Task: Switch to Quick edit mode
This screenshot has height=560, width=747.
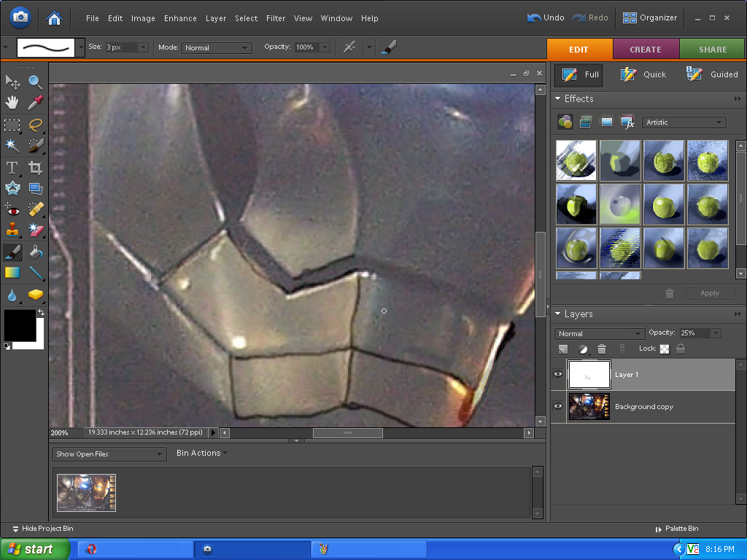Action: (x=643, y=74)
